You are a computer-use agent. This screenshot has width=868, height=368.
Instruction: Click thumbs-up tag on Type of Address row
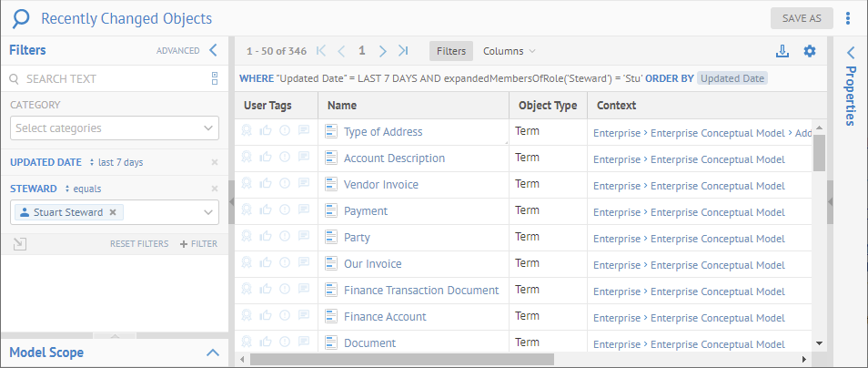(266, 131)
